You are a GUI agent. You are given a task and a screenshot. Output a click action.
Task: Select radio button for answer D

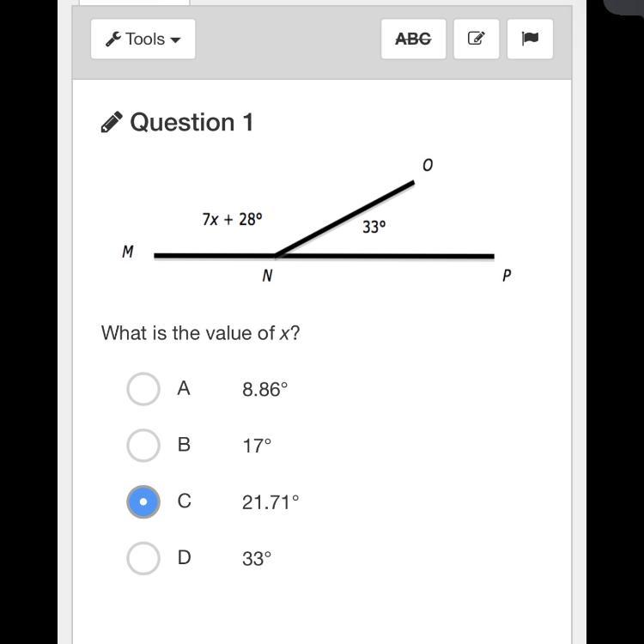click(143, 558)
